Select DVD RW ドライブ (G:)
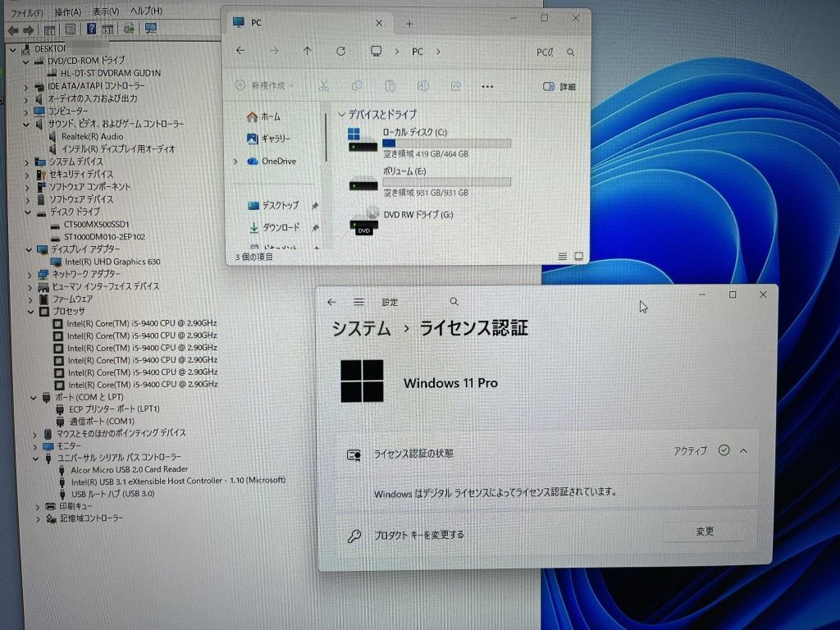The image size is (840, 630). (x=402, y=220)
